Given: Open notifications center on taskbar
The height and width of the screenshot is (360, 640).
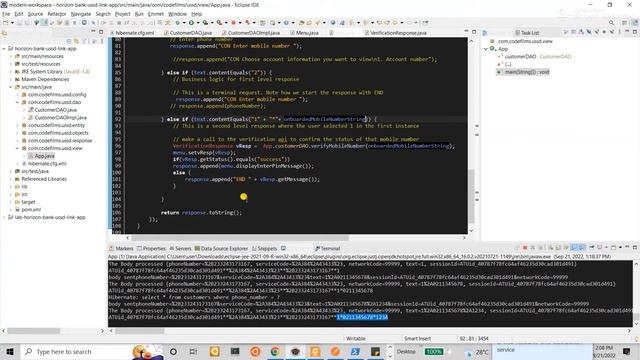Looking at the screenshot, I should click(627, 351).
